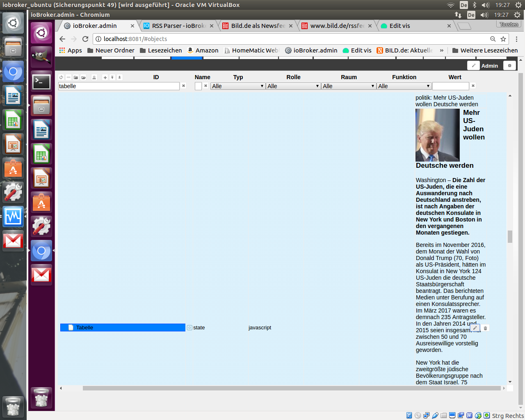Viewport: 525px width, 420px height.
Task: Click the page vertical scrollbar on far right
Action: [x=521, y=239]
